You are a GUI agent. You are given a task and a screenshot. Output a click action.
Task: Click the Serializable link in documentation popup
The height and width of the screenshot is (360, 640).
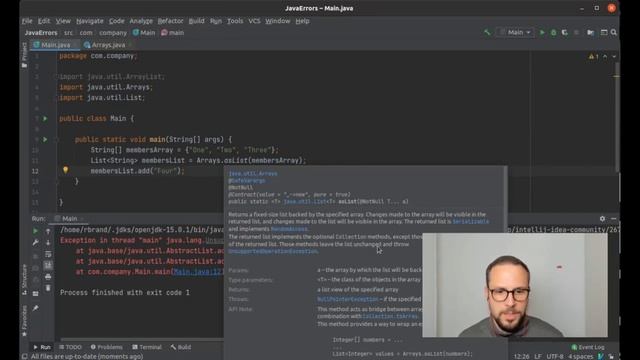(471, 221)
